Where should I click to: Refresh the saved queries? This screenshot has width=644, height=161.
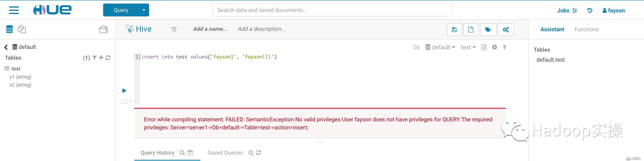point(259,152)
